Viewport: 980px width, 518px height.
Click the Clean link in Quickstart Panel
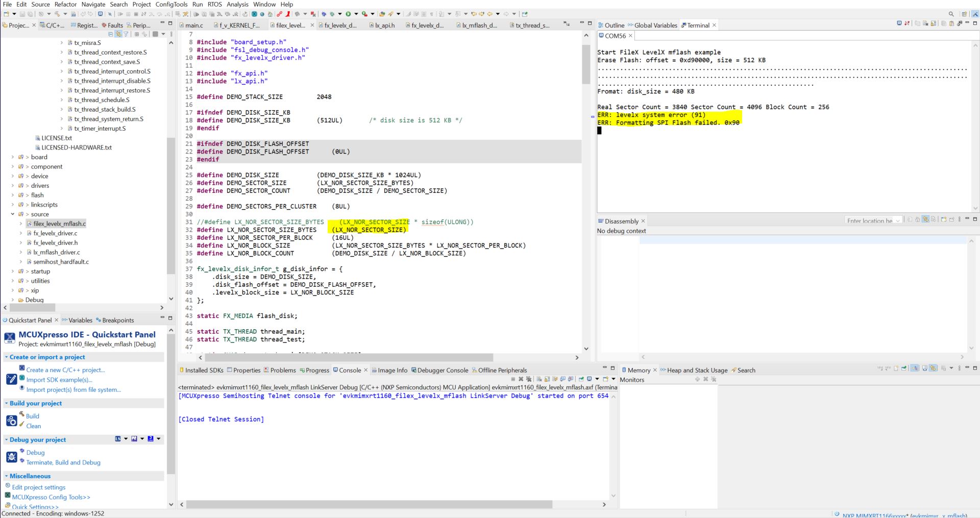pos(34,426)
